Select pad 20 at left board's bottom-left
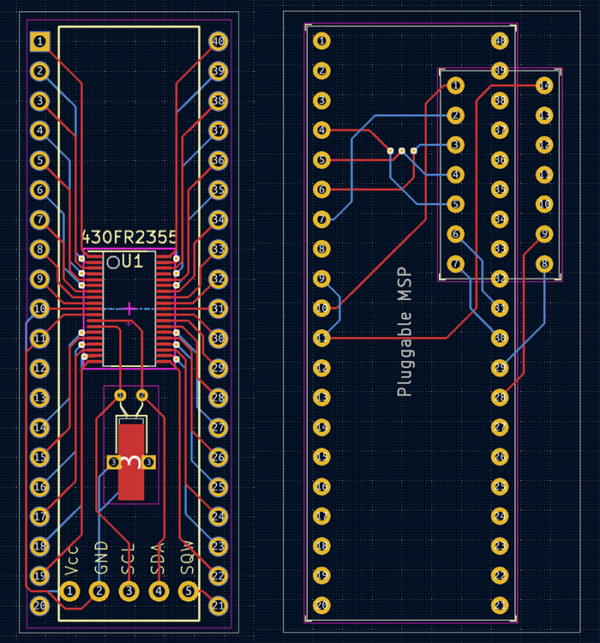This screenshot has height=643, width=600. (40, 606)
